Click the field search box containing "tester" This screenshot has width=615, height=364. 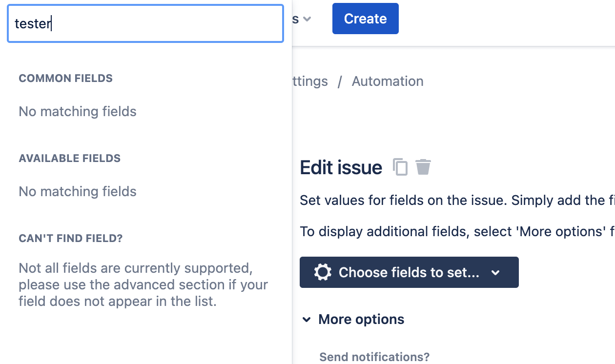(x=145, y=23)
